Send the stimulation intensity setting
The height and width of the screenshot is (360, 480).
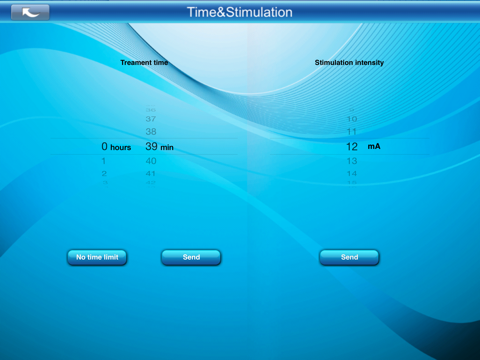tap(349, 257)
